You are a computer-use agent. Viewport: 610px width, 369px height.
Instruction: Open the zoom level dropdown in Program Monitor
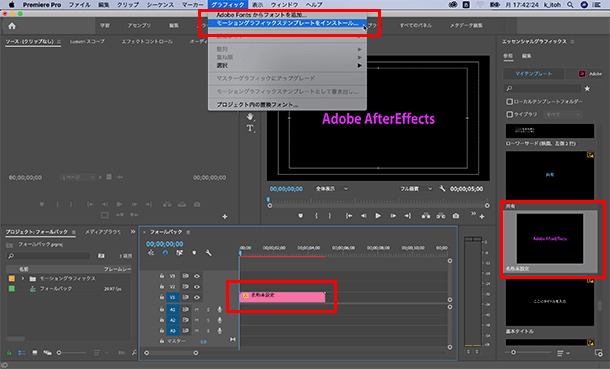point(331,189)
